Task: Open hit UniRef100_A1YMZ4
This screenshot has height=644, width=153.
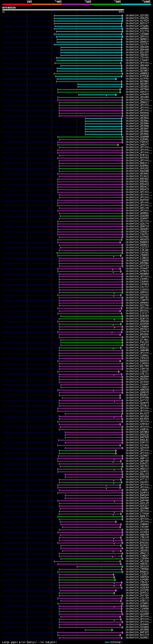Action: [137, 21]
